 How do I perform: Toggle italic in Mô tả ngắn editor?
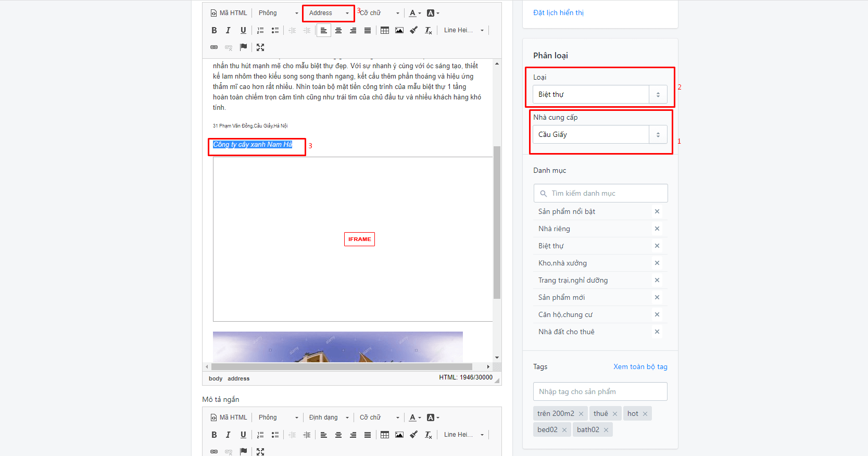pos(228,435)
